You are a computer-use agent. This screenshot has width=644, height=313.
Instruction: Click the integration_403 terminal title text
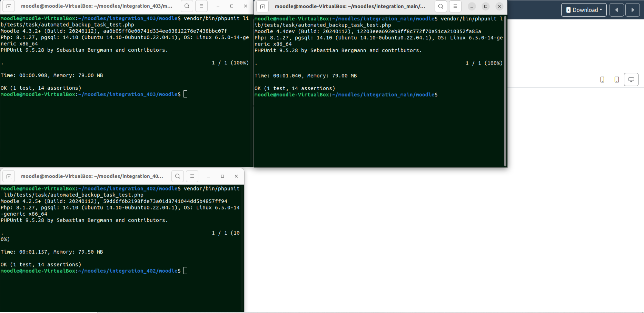pyautogui.click(x=97, y=6)
